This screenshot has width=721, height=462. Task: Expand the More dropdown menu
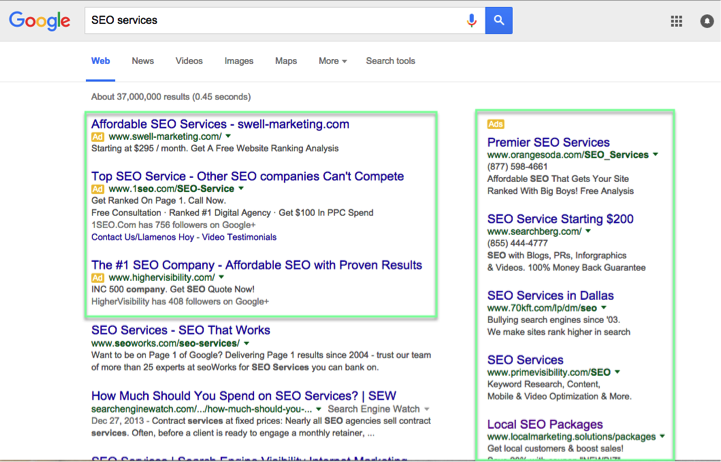(x=332, y=61)
